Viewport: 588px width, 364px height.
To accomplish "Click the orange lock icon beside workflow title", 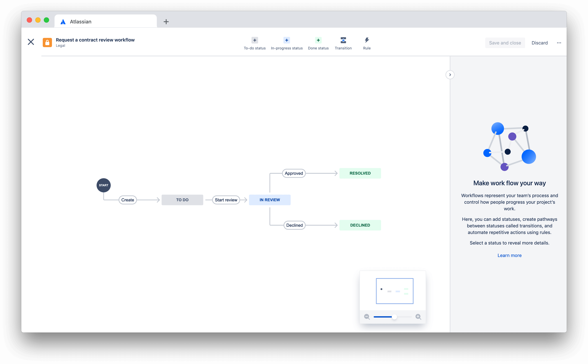I will coord(47,42).
